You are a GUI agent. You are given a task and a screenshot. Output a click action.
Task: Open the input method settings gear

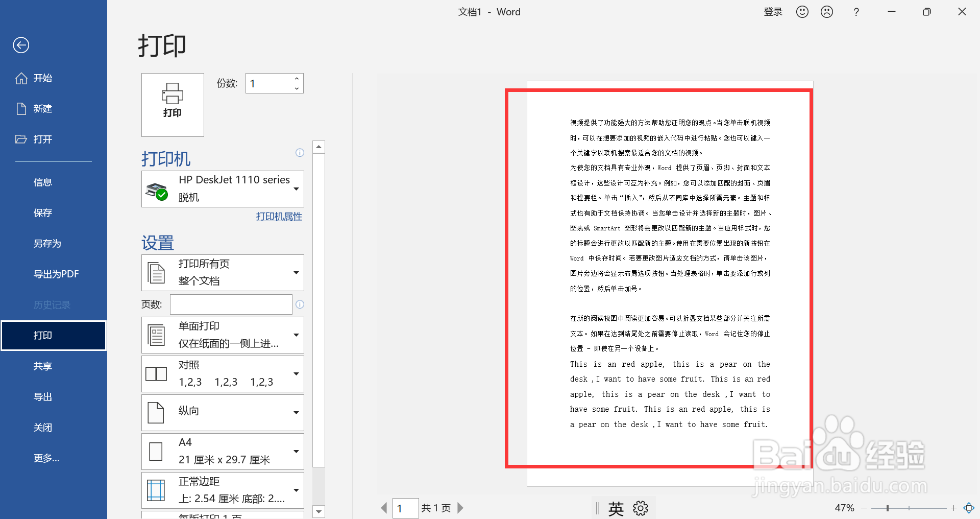(641, 508)
